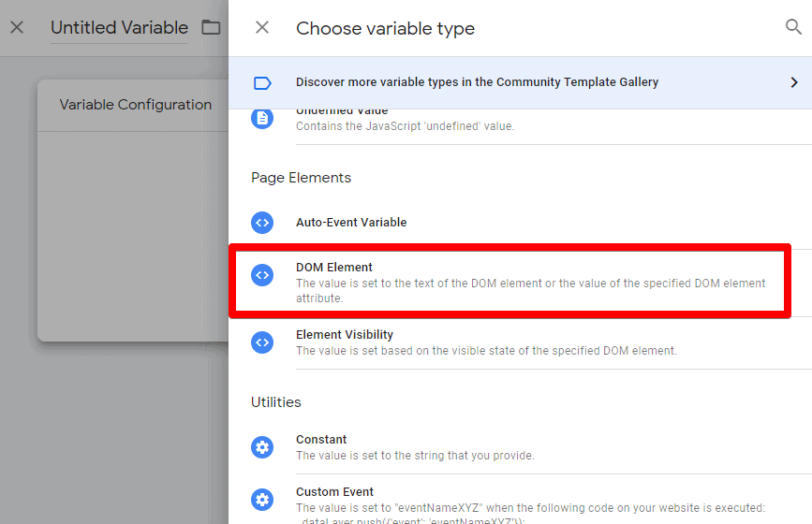The height and width of the screenshot is (524, 812).
Task: Click the Utilities section heading
Action: tap(276, 402)
